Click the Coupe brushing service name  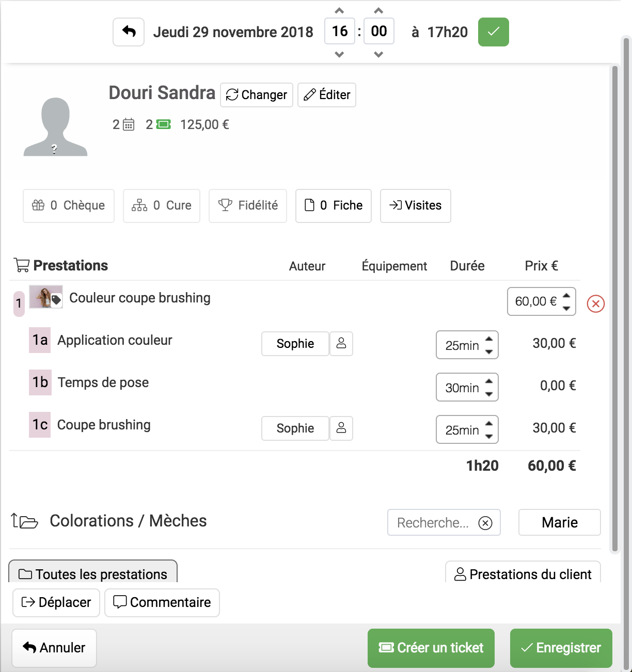pyautogui.click(x=104, y=425)
